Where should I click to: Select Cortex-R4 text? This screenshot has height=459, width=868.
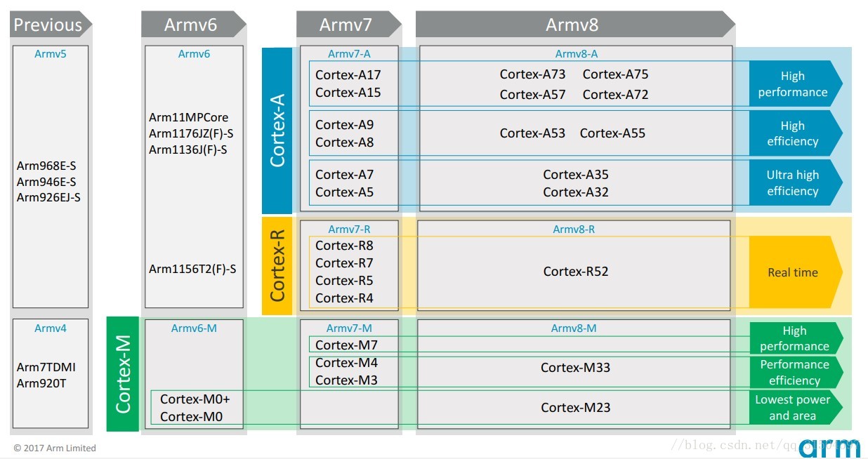coord(345,298)
